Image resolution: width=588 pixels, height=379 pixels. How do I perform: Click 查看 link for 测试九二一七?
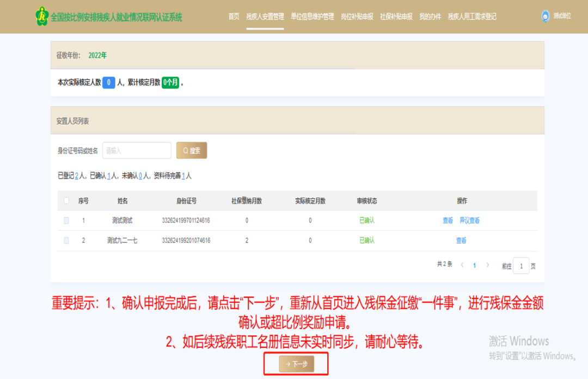coord(461,240)
